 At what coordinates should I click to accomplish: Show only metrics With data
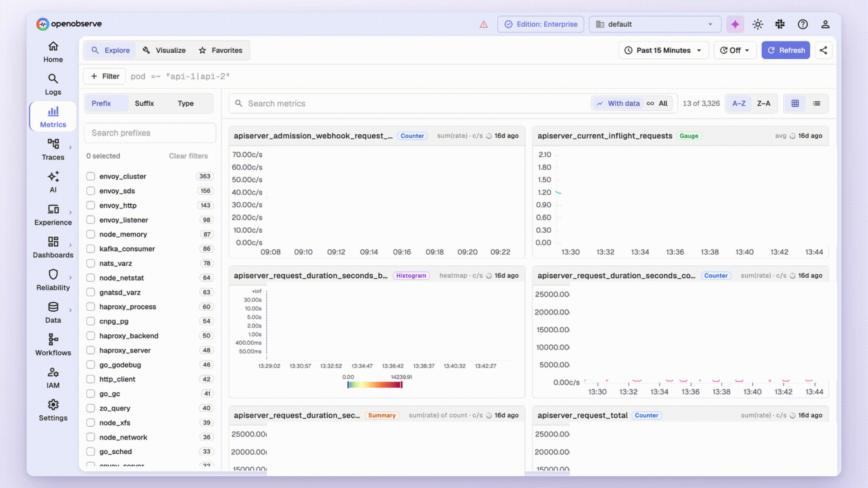[x=618, y=103]
